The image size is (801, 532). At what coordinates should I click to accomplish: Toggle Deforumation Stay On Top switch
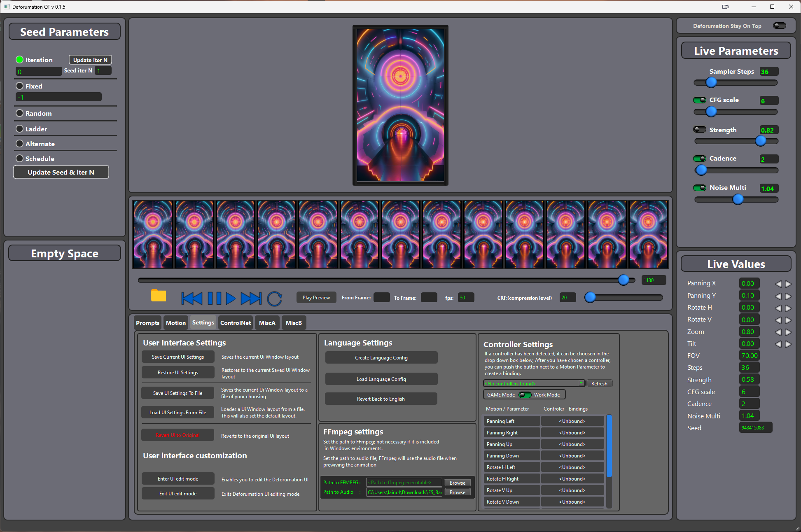click(779, 26)
